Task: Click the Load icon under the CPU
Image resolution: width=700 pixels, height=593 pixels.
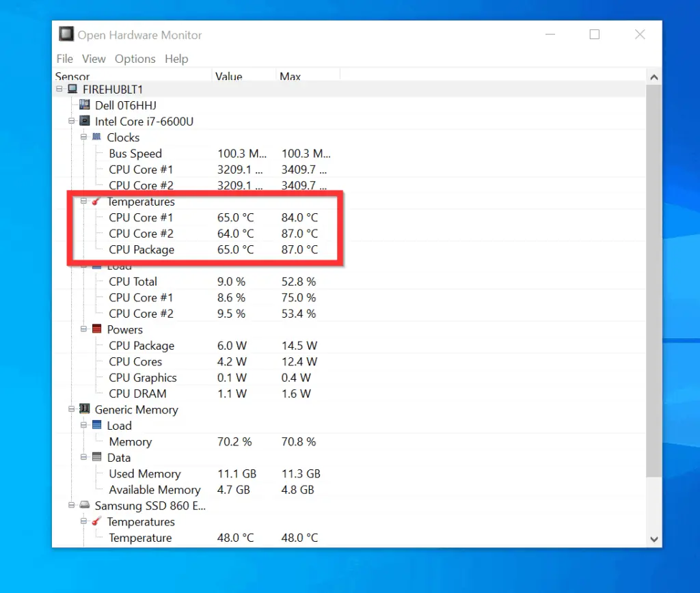Action: coord(96,265)
